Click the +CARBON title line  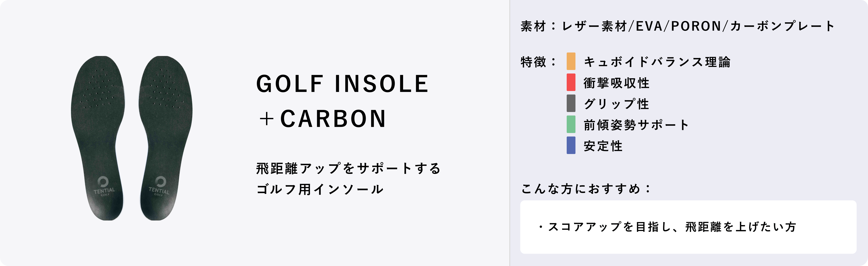322,119
